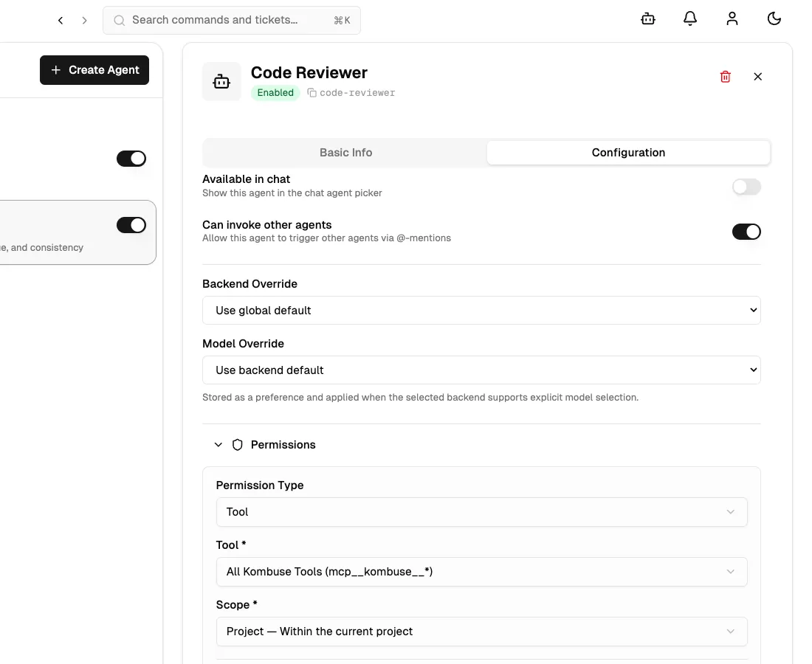
Task: Delete the Code Reviewer agent via trash icon
Action: pos(725,76)
